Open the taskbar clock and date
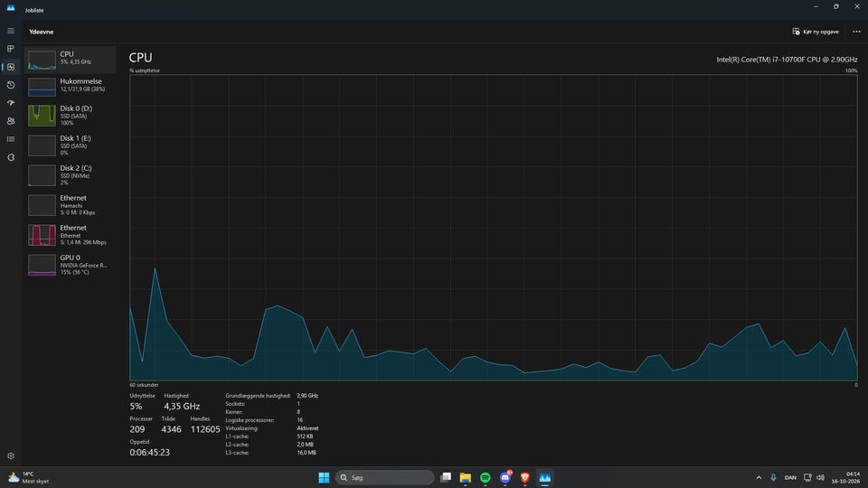This screenshot has width=868, height=488. click(846, 477)
